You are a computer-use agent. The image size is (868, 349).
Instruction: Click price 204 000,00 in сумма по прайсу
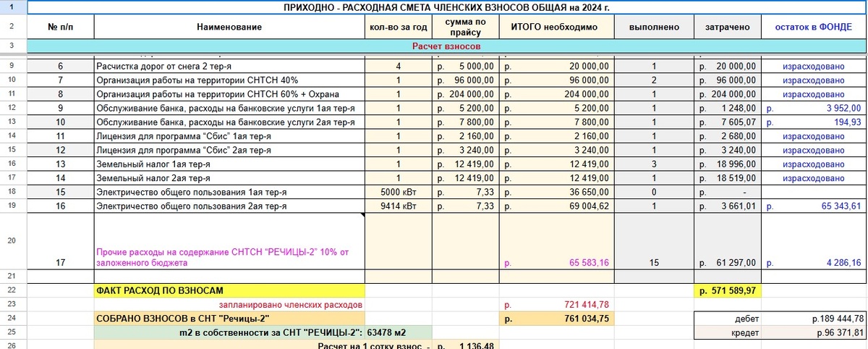(466, 94)
